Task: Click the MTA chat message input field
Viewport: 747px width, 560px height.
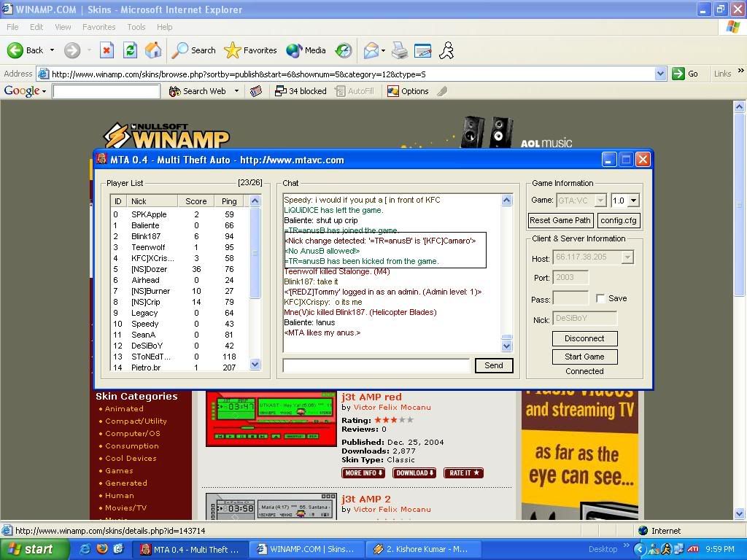Action: pyautogui.click(x=376, y=365)
